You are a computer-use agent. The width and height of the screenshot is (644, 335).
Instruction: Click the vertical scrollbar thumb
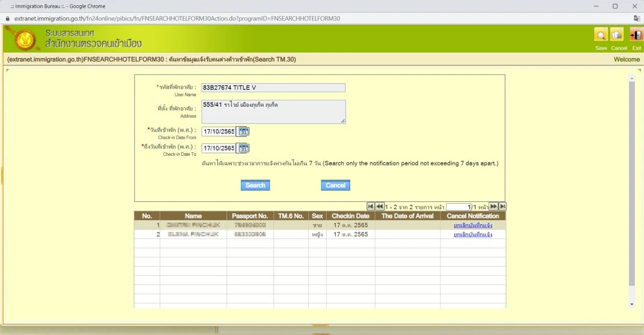632,184
